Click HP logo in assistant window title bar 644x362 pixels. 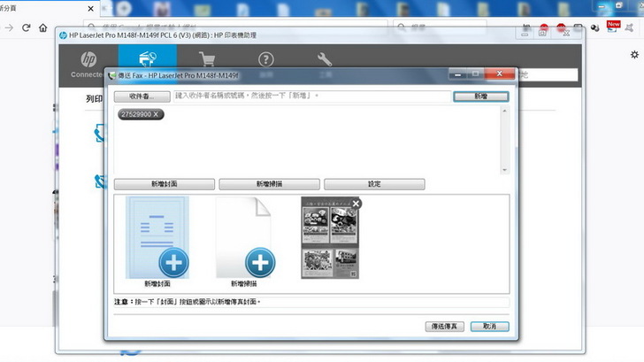63,35
